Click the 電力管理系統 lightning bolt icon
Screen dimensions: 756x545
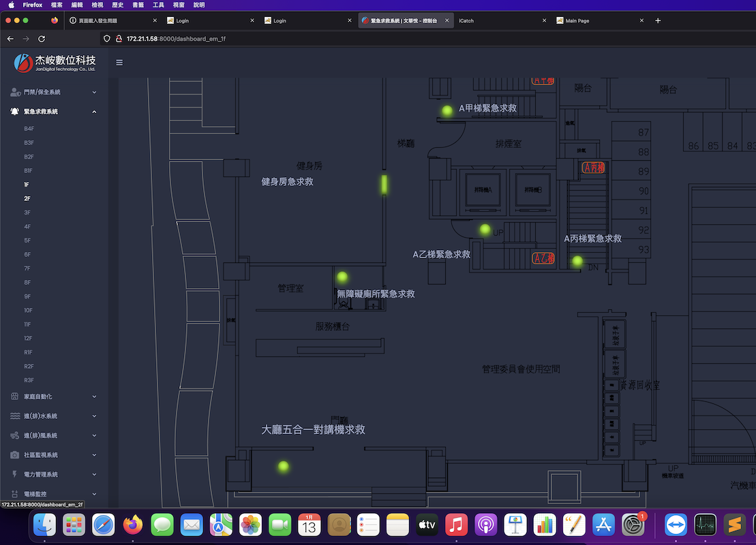(15, 474)
